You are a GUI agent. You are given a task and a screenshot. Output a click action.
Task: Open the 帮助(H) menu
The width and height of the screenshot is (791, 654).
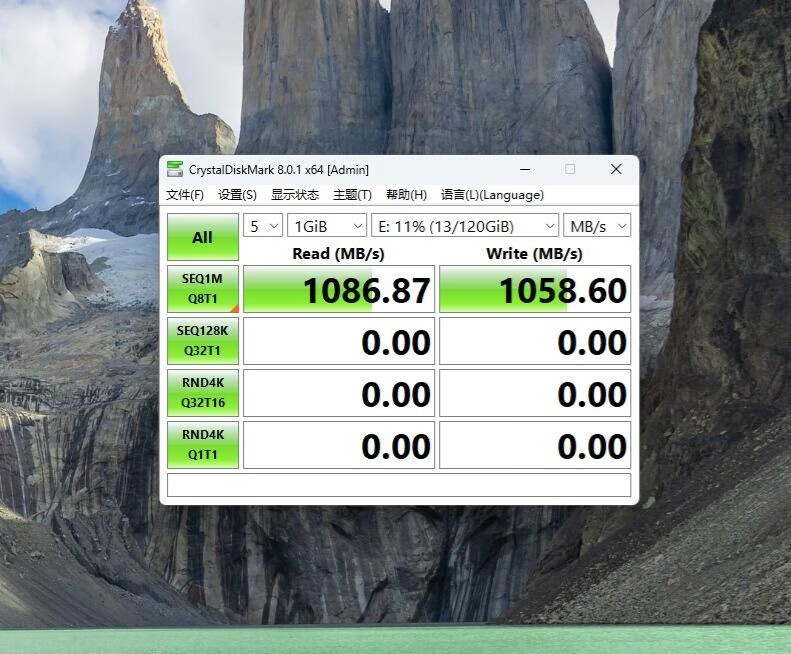[406, 195]
